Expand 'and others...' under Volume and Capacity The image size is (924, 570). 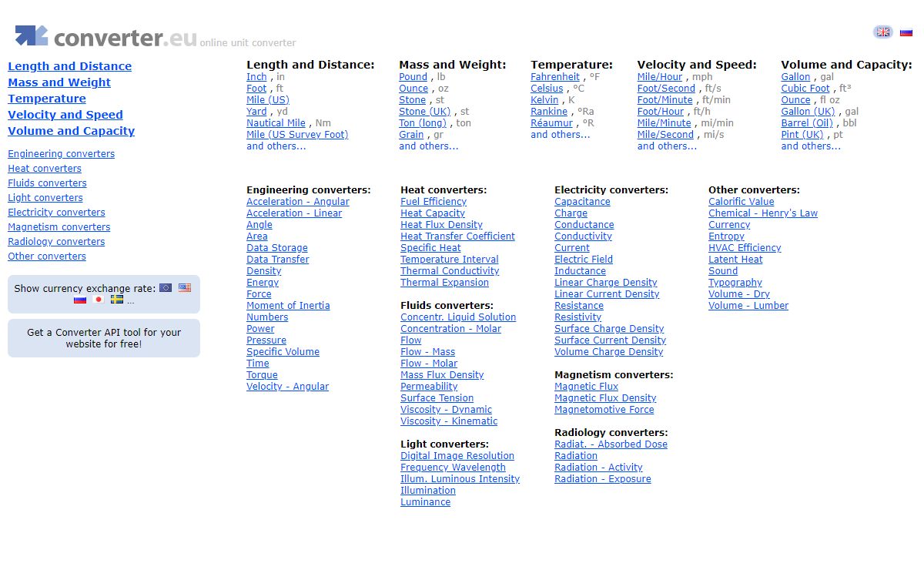(811, 146)
